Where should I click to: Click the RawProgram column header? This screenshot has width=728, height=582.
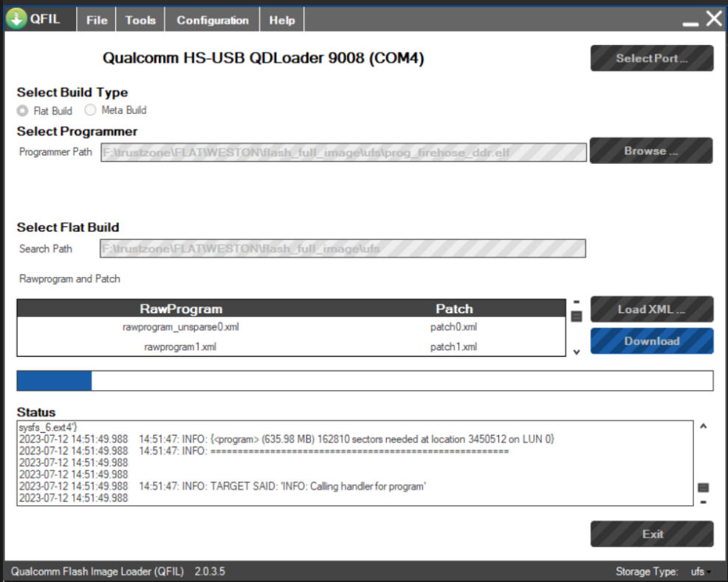[x=181, y=309]
